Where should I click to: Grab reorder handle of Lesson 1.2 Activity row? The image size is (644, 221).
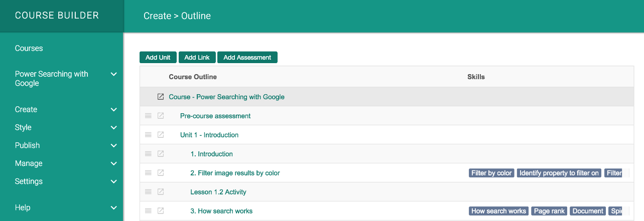click(148, 192)
